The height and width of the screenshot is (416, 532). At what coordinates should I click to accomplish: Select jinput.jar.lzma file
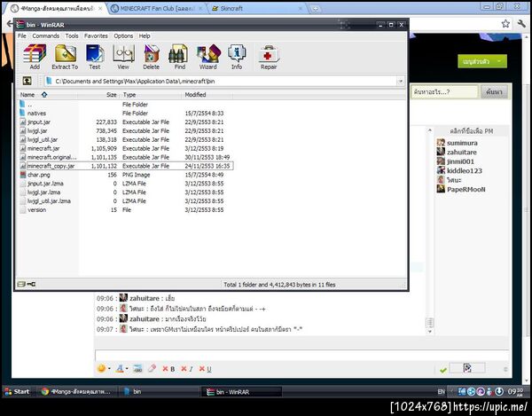click(x=45, y=184)
